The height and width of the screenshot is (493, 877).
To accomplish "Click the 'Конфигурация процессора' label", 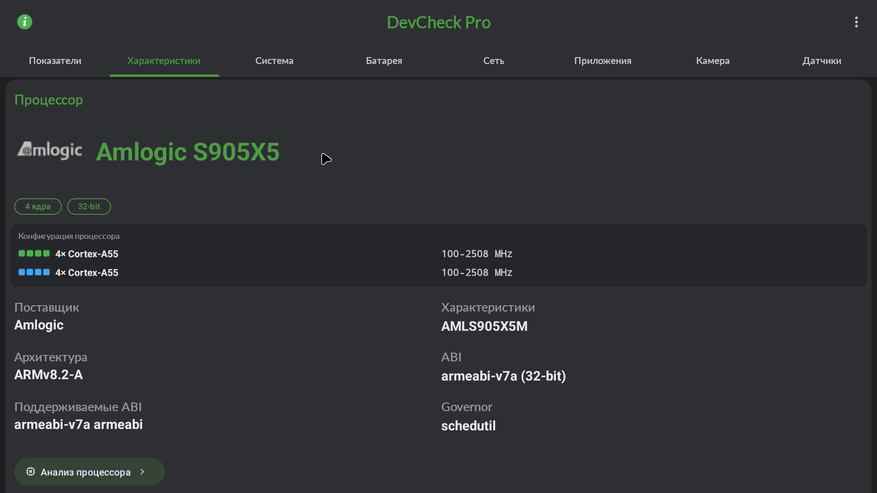I will 69,236.
